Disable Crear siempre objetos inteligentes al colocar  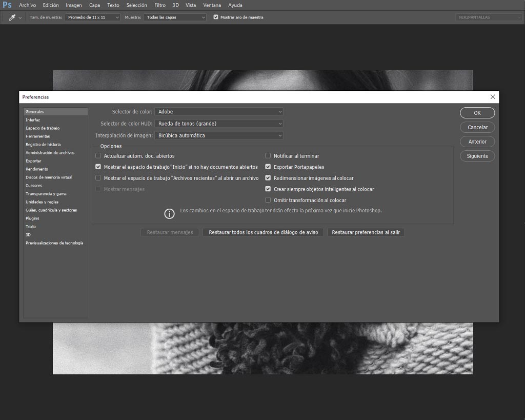(268, 189)
